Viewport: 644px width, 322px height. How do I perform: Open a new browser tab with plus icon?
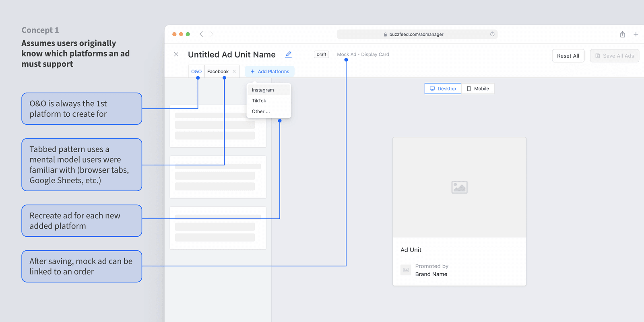[636, 34]
